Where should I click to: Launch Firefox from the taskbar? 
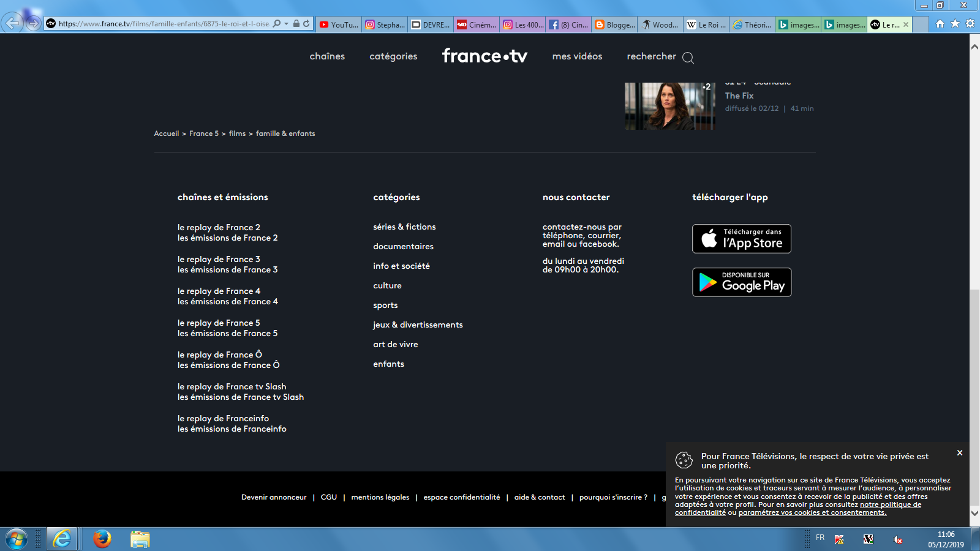coord(102,539)
